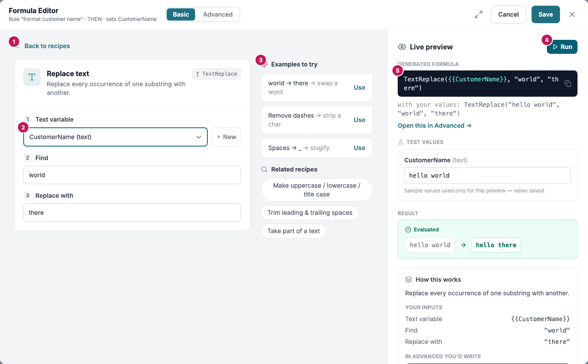Click the Test values flask icon

coord(400,142)
